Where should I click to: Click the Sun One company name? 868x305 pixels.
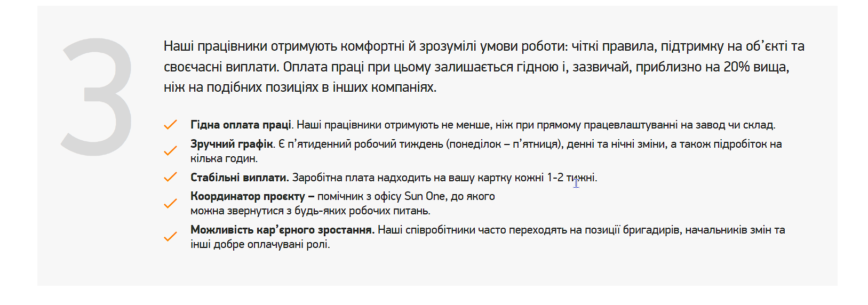tap(425, 196)
